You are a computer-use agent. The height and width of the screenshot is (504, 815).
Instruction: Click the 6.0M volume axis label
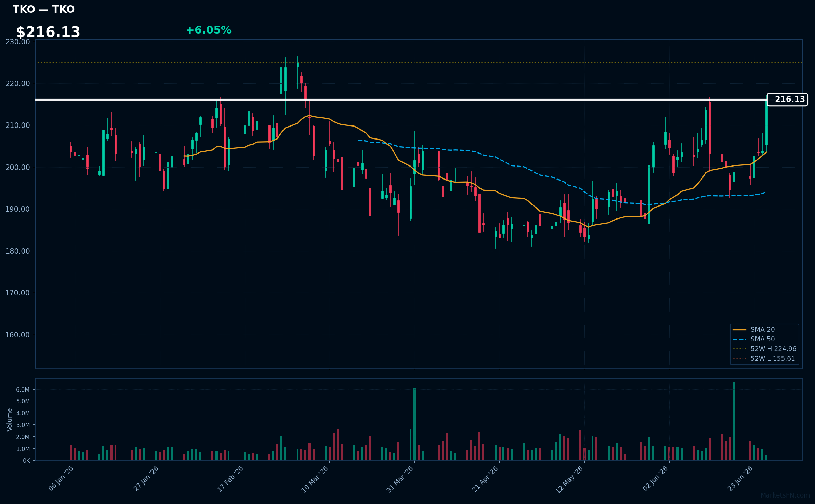tap(23, 389)
